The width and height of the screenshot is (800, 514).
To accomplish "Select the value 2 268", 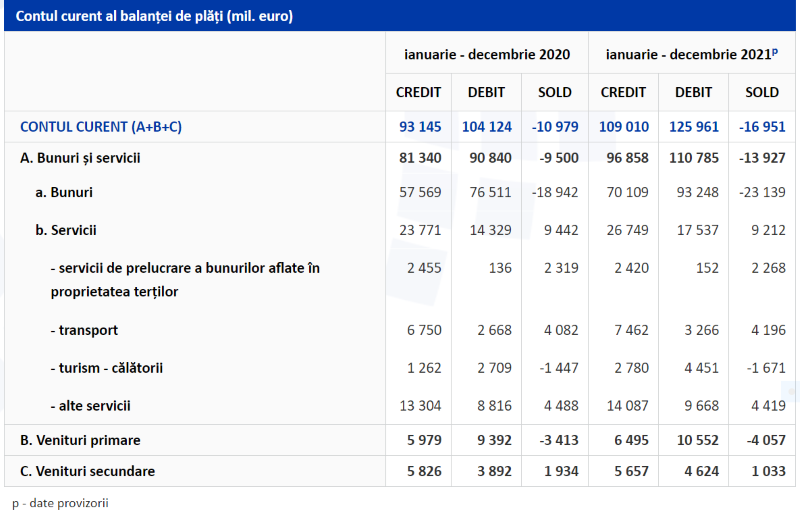I will 768,268.
